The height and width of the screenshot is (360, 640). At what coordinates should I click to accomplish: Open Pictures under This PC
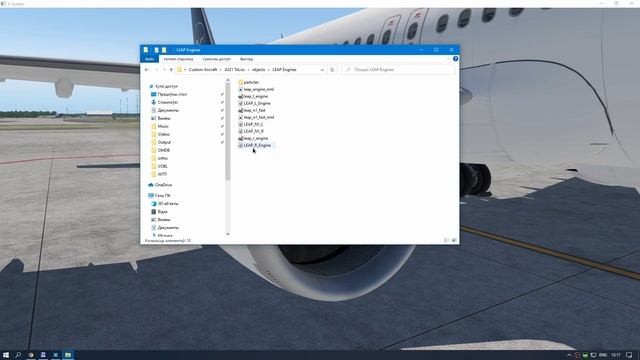pos(161,220)
